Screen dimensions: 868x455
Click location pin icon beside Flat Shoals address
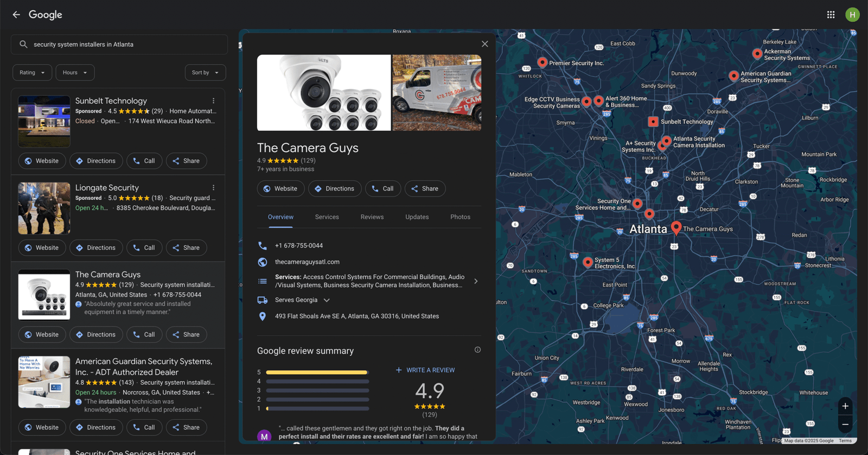pos(263,316)
